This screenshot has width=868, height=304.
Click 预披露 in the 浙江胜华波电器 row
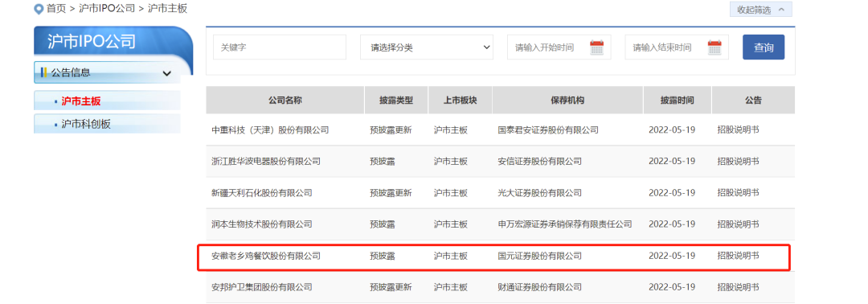(x=383, y=161)
